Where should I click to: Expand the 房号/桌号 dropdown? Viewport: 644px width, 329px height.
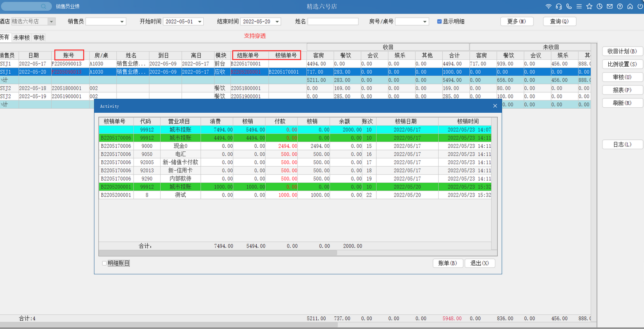pos(425,21)
